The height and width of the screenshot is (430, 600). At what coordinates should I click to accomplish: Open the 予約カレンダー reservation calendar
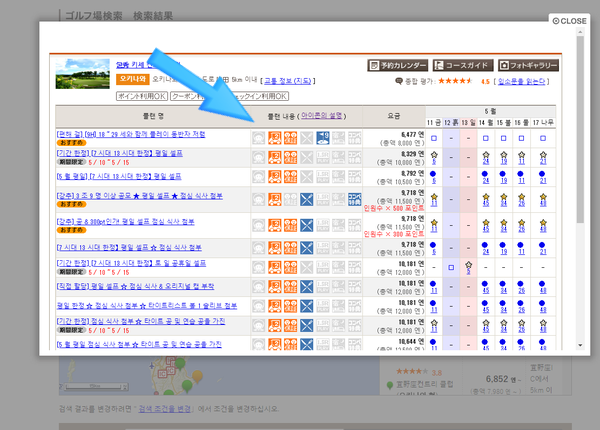click(398, 65)
